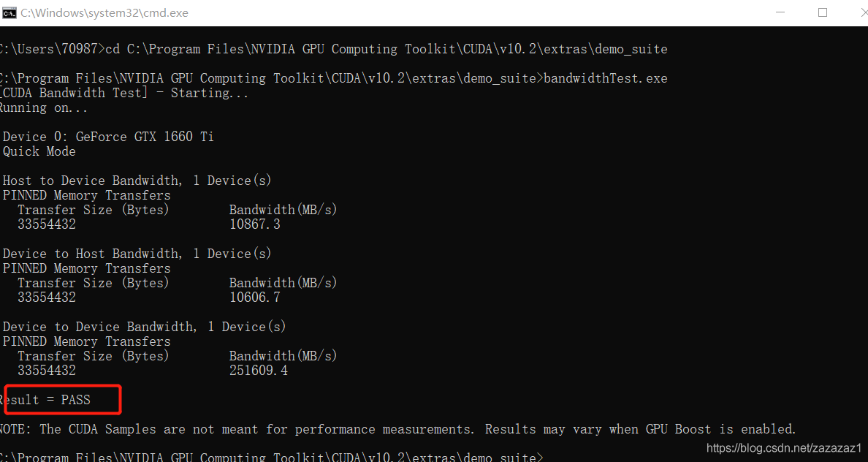Click the bandwidthTest.exe command text
Viewport: 868px width, 462px height.
point(606,78)
